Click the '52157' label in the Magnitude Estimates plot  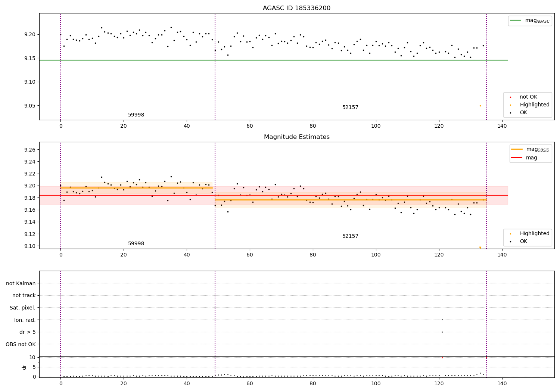(350, 236)
